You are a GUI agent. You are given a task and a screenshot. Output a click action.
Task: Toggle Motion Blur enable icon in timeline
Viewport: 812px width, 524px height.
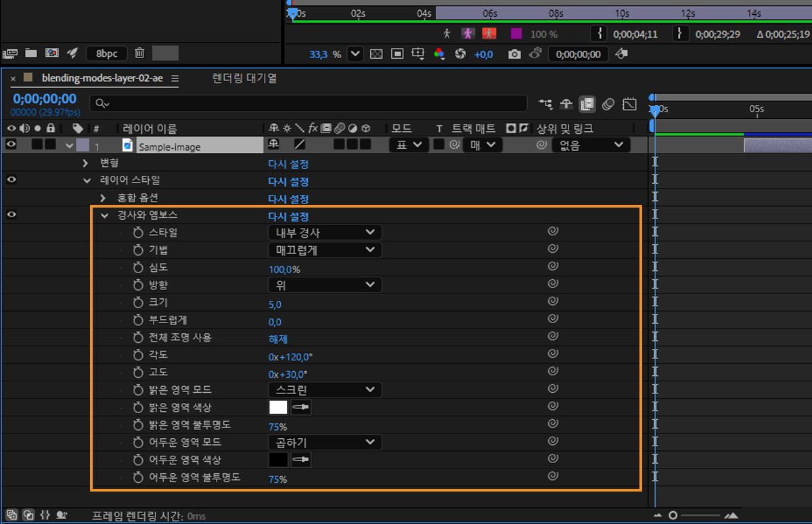[608, 103]
